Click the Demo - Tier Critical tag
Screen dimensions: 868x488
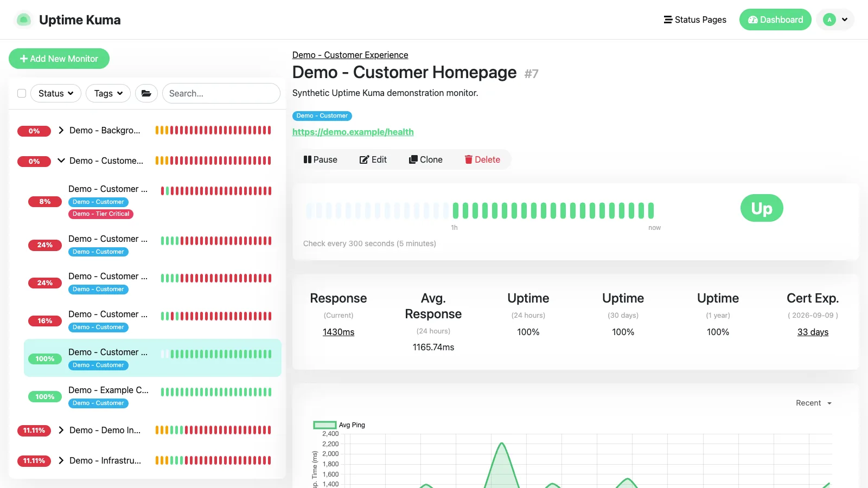pyautogui.click(x=101, y=214)
